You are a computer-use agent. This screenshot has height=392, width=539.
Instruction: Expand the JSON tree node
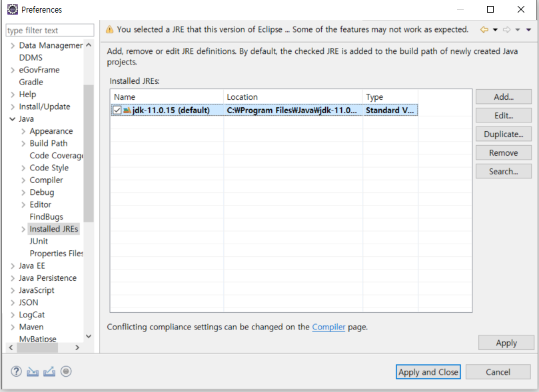click(x=13, y=303)
